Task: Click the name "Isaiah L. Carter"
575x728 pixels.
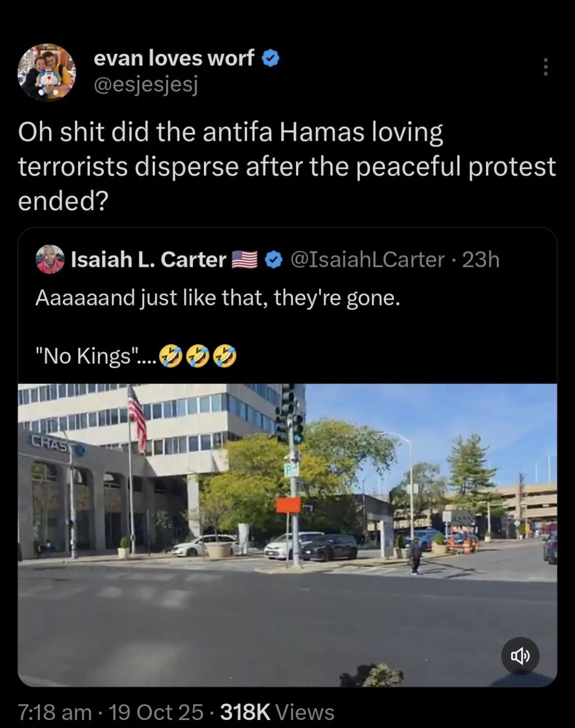Action: [x=148, y=260]
